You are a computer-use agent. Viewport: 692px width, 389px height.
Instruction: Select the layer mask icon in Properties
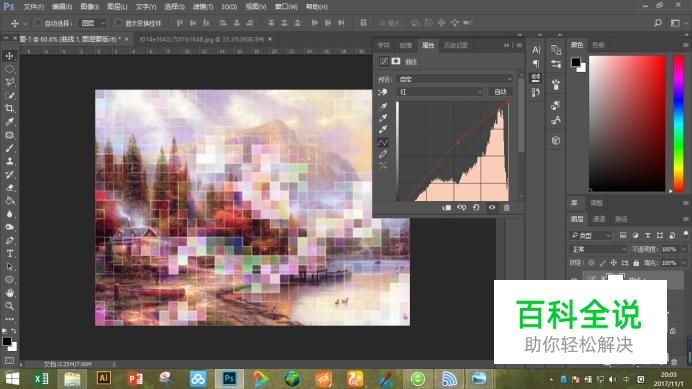pyautogui.click(x=396, y=61)
